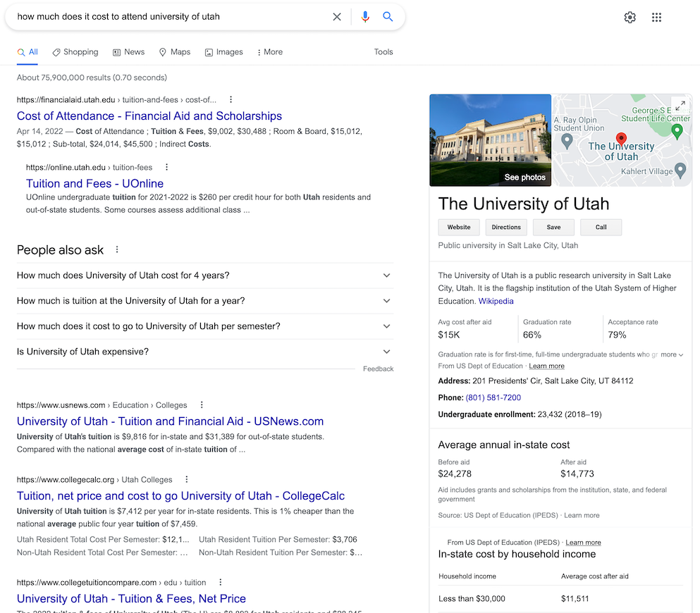Open 'Tuition and Fees - UOnline' result
The width and height of the screenshot is (700, 613).
[94, 184]
